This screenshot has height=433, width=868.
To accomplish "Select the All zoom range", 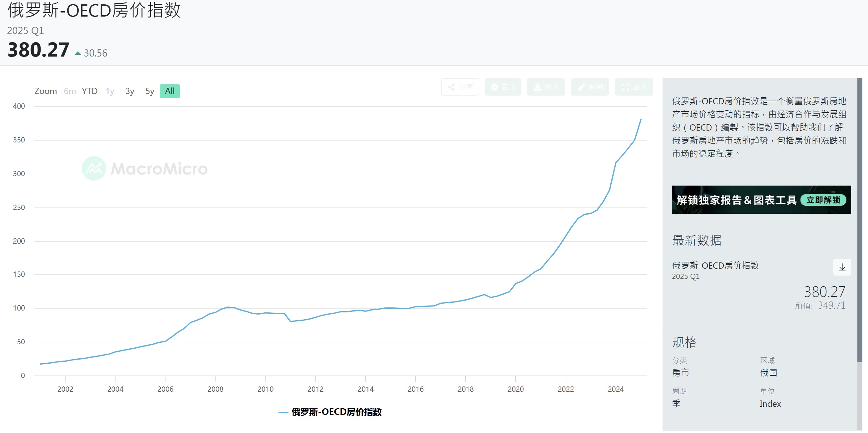I will point(170,91).
